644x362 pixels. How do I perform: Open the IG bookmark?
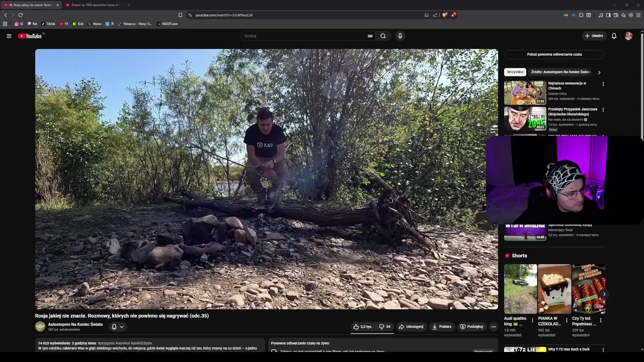pyautogui.click(x=19, y=24)
